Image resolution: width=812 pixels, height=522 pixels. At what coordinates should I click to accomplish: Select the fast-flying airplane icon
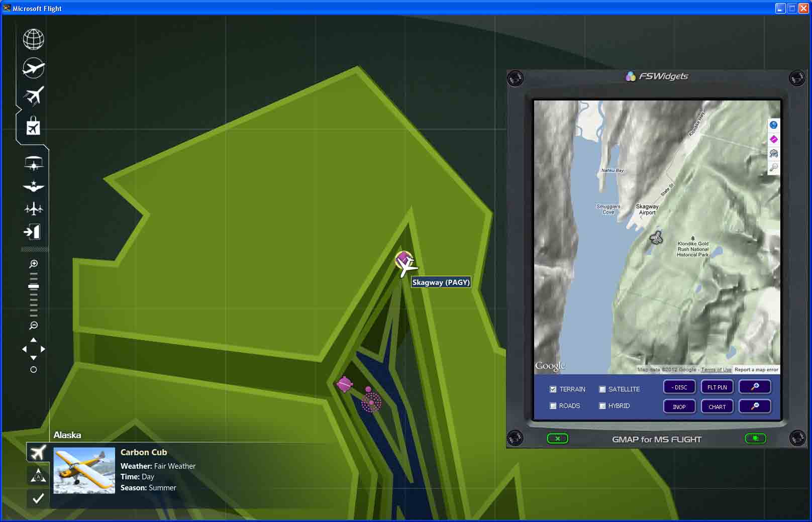(x=33, y=95)
